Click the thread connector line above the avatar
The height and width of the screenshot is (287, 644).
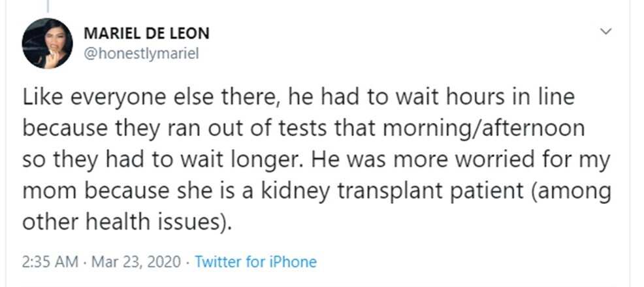tap(48, 6)
